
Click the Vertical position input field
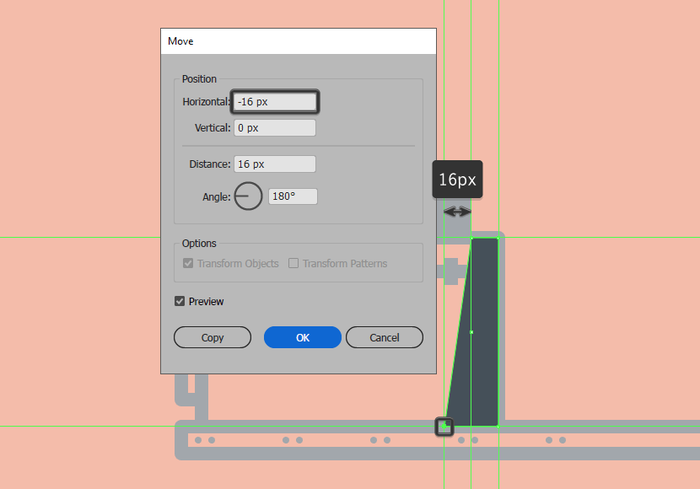[275, 128]
